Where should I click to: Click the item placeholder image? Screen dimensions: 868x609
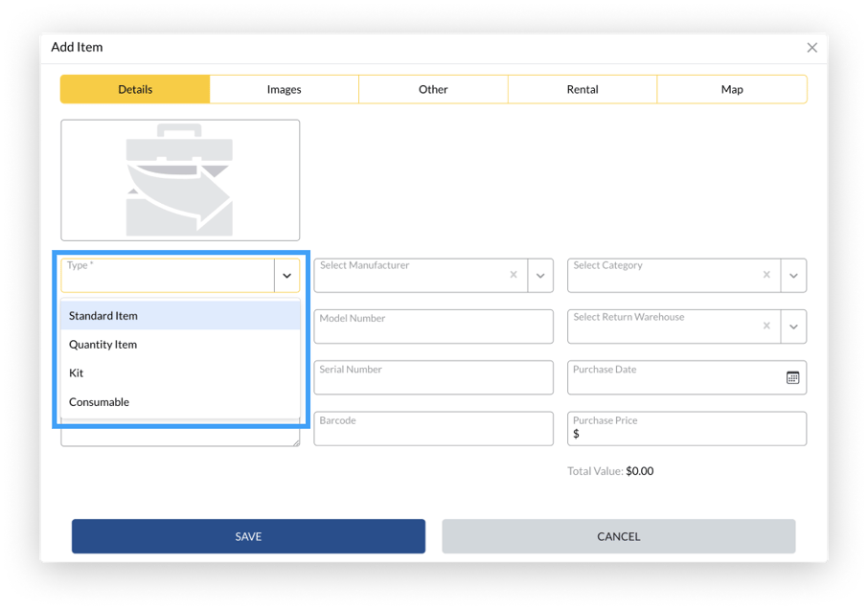(x=180, y=180)
